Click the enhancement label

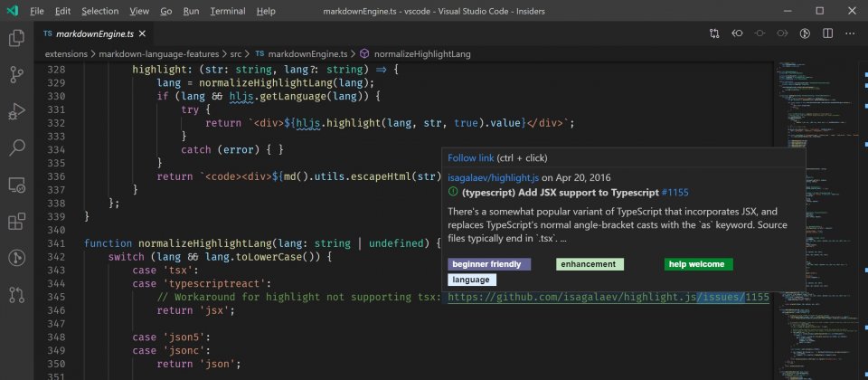(x=590, y=264)
